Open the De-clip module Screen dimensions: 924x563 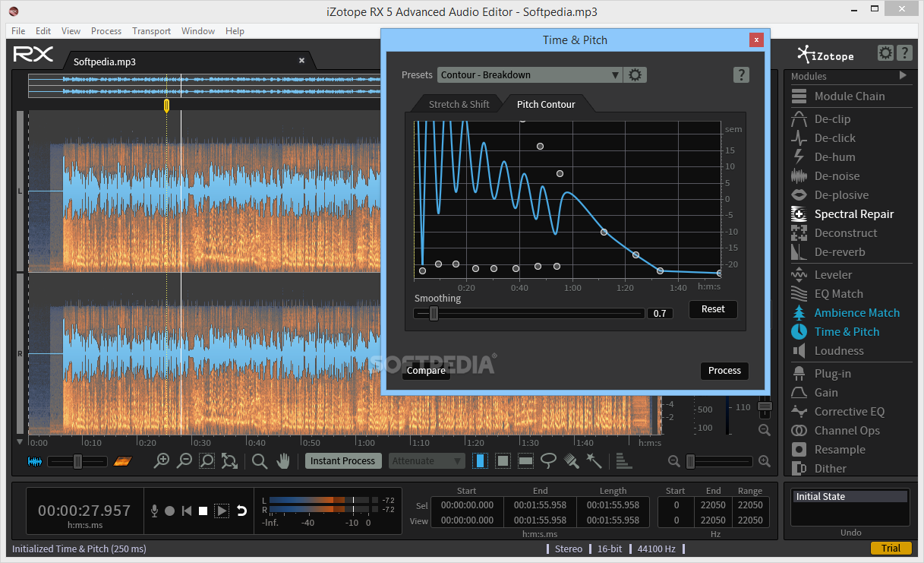pyautogui.click(x=831, y=119)
